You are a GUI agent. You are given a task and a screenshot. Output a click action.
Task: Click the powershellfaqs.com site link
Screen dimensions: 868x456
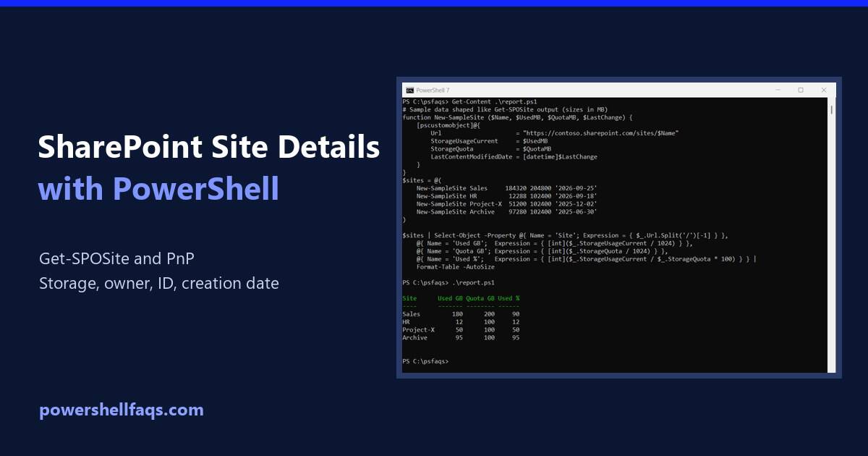[122, 410]
